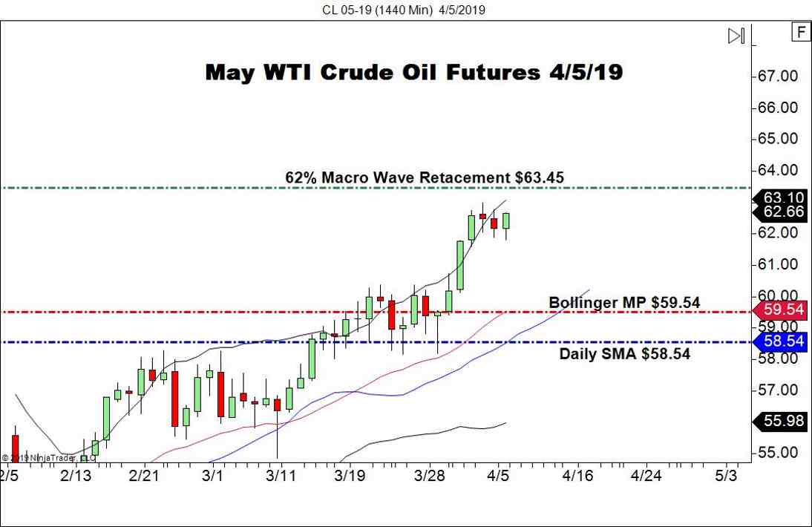812x527 pixels.
Task: Click the CL 05-19 (1440 Min) title bar
Action: 406,10
